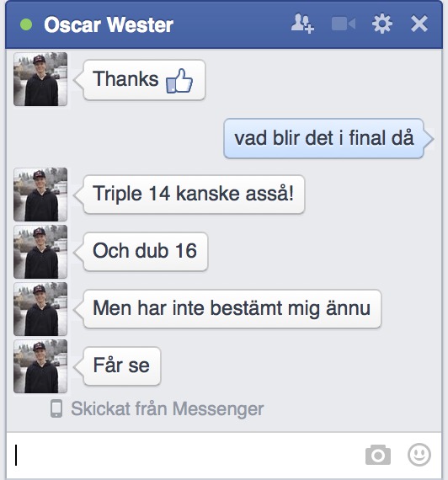Click profile picture beside Får se message

(x=40, y=366)
